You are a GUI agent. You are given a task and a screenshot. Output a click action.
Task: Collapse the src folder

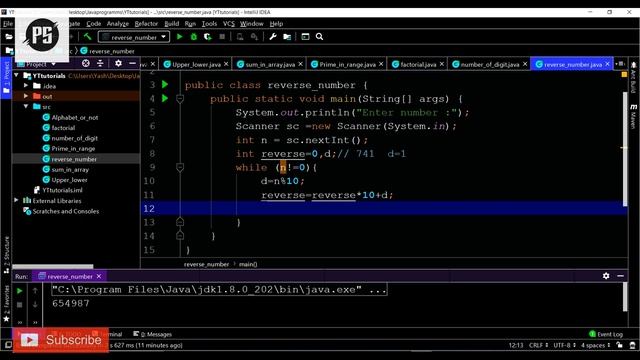click(26, 107)
